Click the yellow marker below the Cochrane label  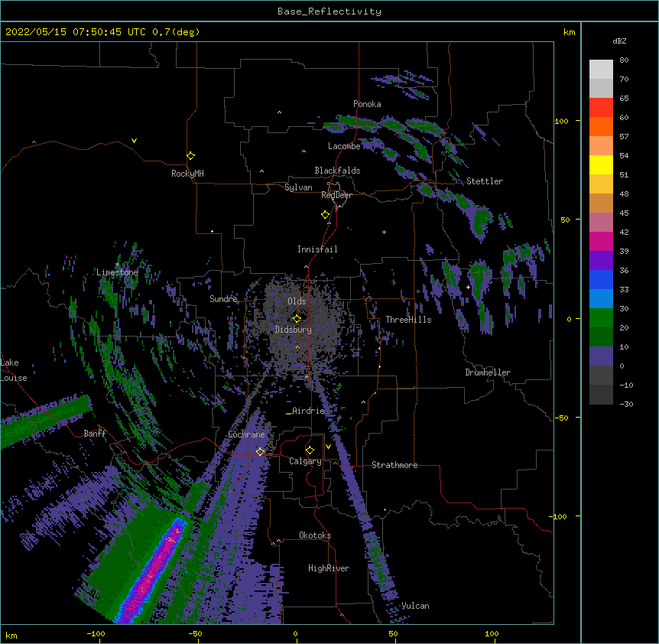tap(260, 451)
